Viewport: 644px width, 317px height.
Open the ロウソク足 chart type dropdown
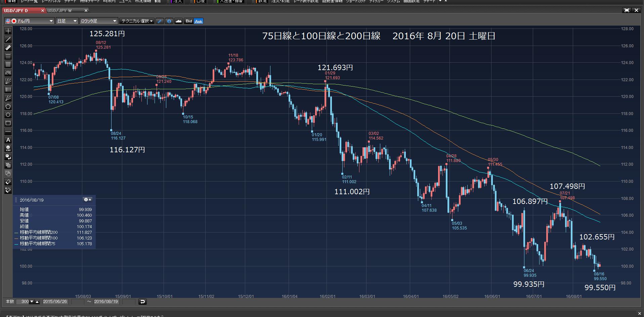[99, 21]
